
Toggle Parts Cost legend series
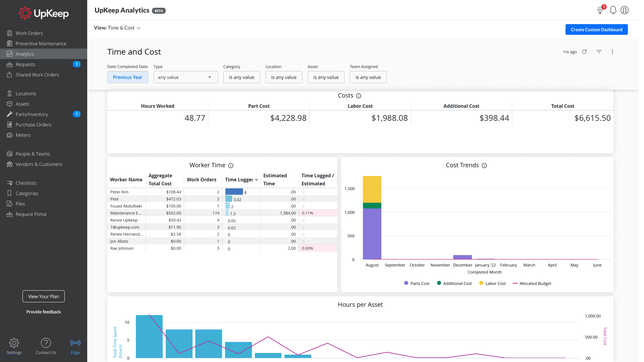click(417, 284)
